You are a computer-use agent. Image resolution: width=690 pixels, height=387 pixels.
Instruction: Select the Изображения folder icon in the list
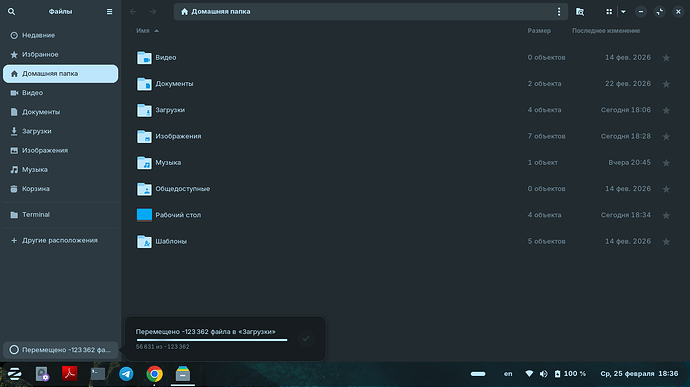coord(144,136)
